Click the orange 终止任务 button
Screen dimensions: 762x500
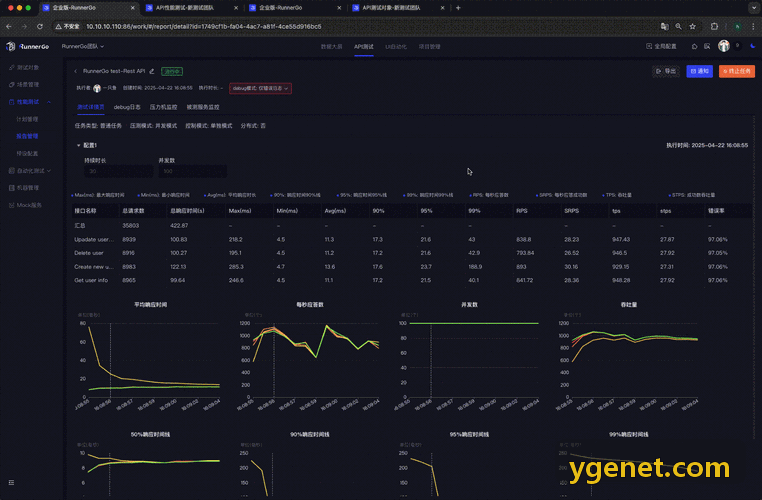tap(737, 71)
